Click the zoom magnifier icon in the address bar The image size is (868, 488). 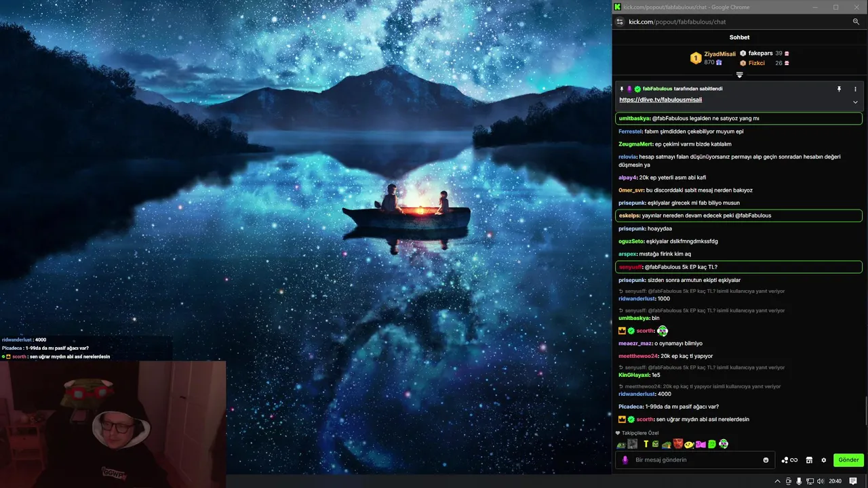(x=856, y=22)
